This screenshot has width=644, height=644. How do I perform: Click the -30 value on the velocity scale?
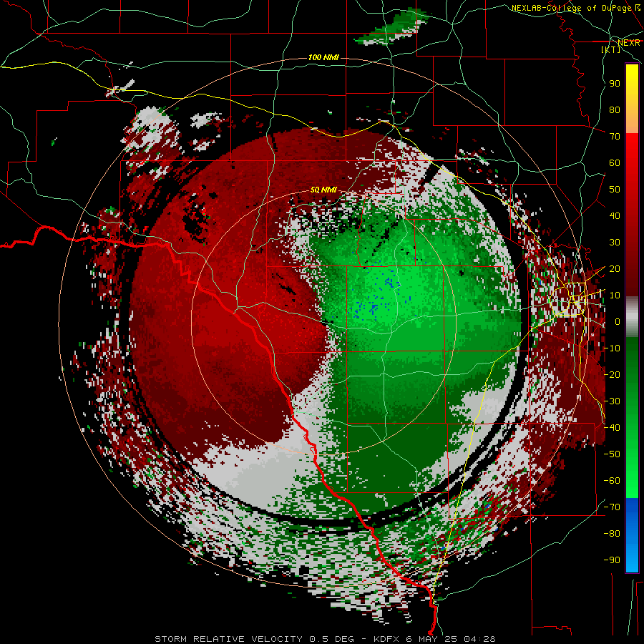(x=612, y=401)
